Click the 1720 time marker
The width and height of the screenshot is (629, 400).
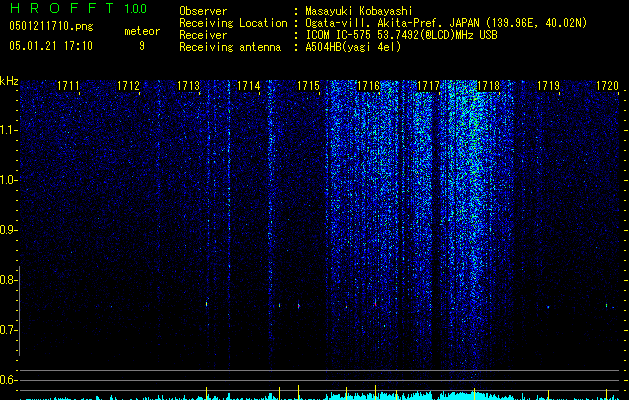tap(607, 86)
